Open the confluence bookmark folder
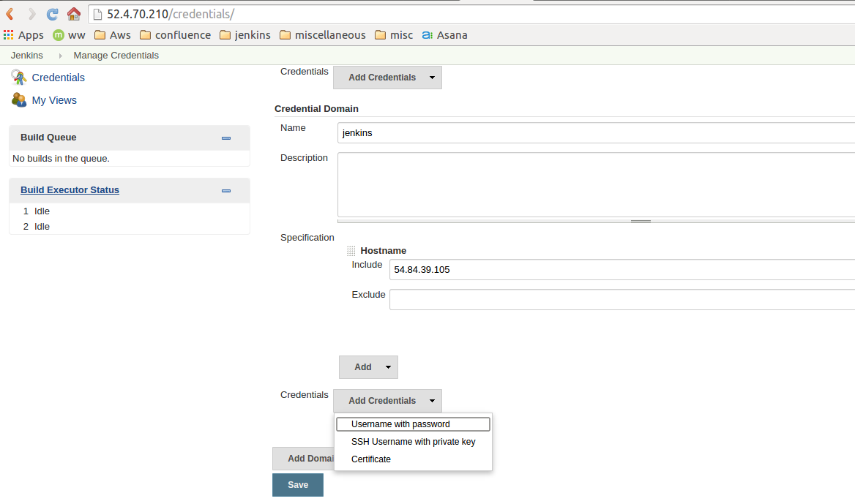The height and width of the screenshot is (504, 855). [175, 35]
